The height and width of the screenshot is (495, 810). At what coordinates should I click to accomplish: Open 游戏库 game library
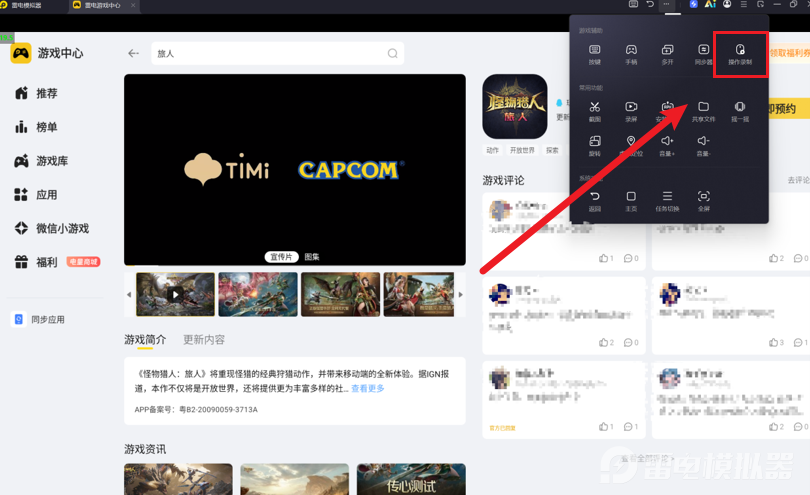(41, 161)
